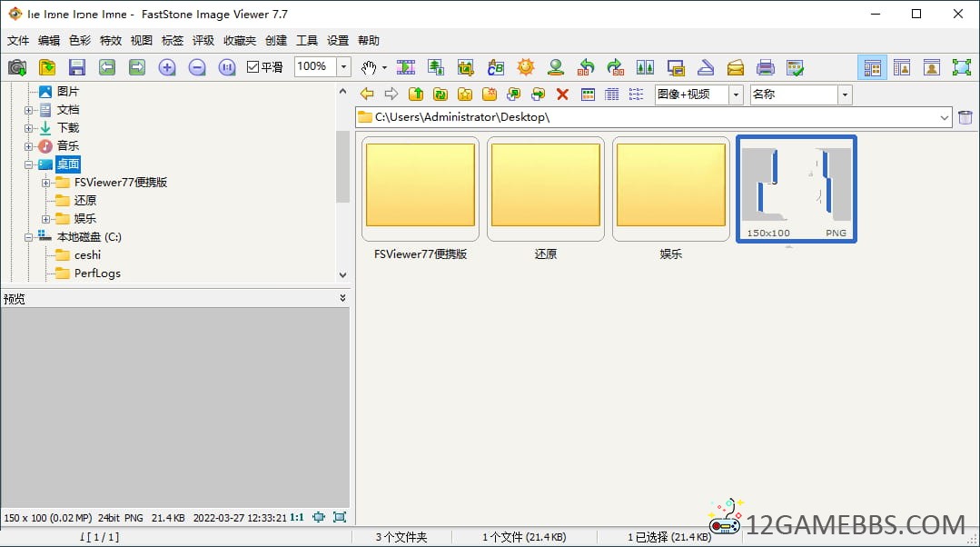Viewport: 980px width, 547px height.
Task: Switch to full screen view mode icon
Action: pyautogui.click(x=961, y=67)
